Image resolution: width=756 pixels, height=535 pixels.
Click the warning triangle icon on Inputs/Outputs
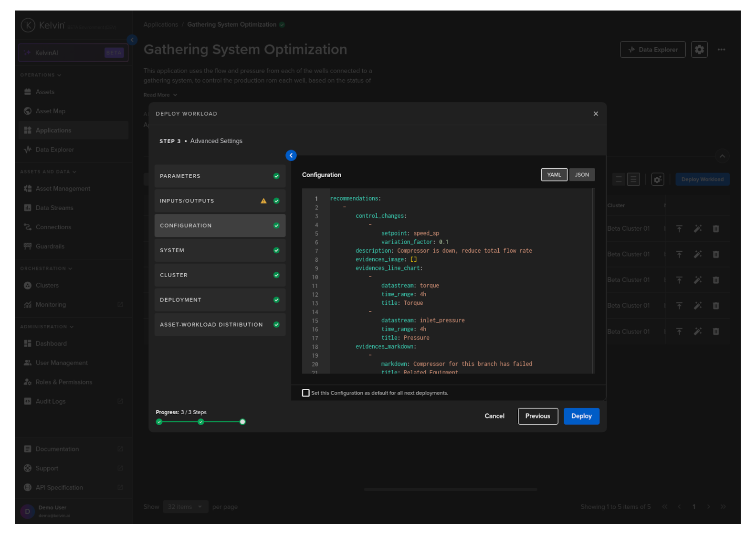[x=263, y=201]
